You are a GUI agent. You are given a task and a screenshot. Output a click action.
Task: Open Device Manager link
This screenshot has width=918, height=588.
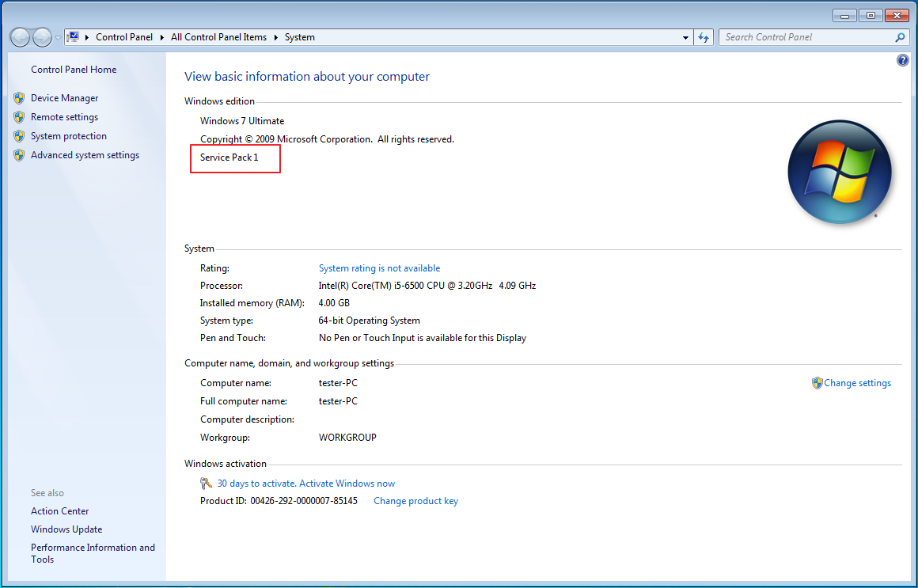pos(64,98)
